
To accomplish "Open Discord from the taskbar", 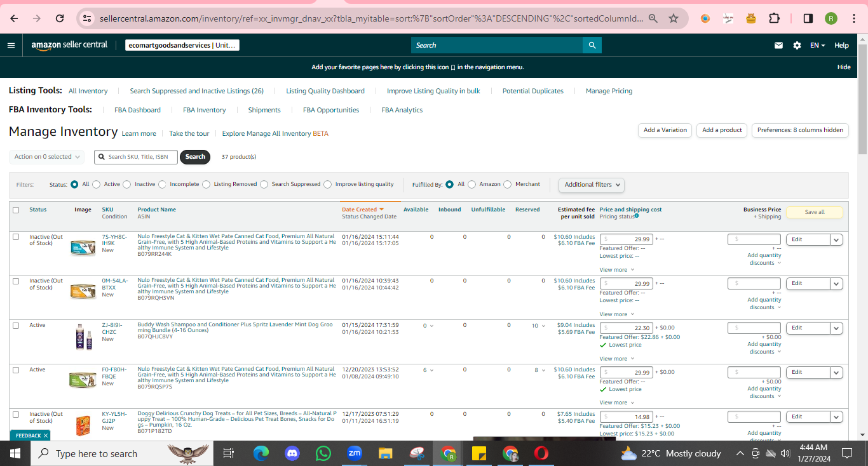I will [x=292, y=453].
